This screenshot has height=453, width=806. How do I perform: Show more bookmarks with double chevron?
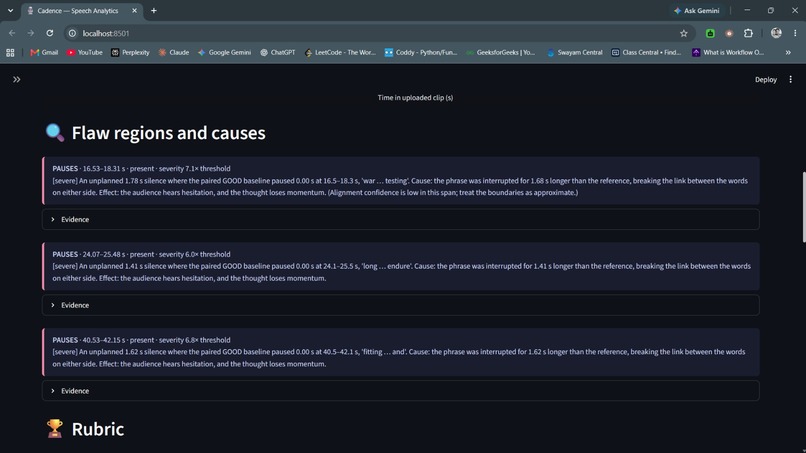(x=788, y=52)
